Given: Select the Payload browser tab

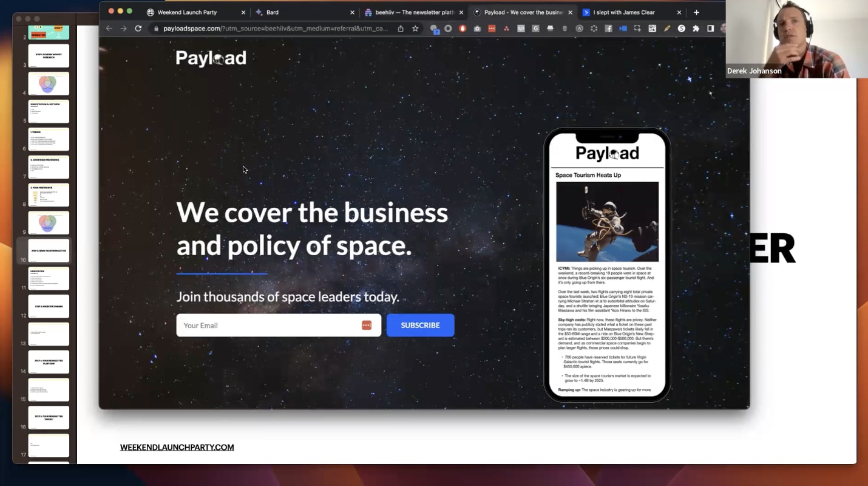Looking at the screenshot, I should coord(521,12).
